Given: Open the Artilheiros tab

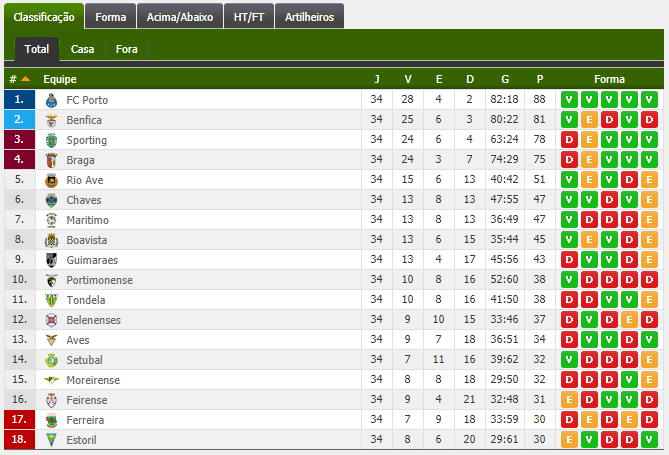Looking at the screenshot, I should pos(309,16).
